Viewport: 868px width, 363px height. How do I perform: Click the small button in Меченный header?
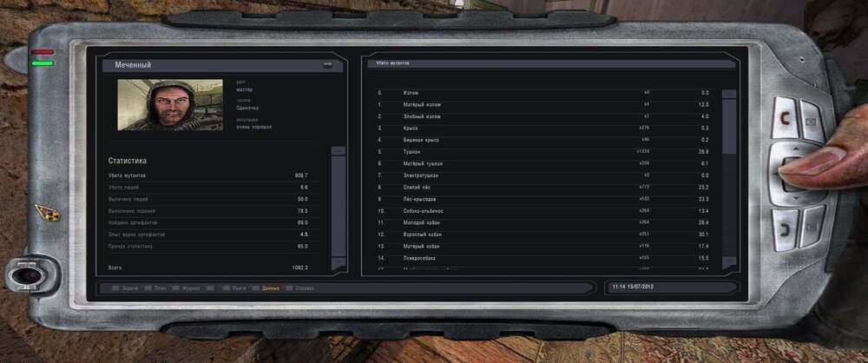(328, 65)
